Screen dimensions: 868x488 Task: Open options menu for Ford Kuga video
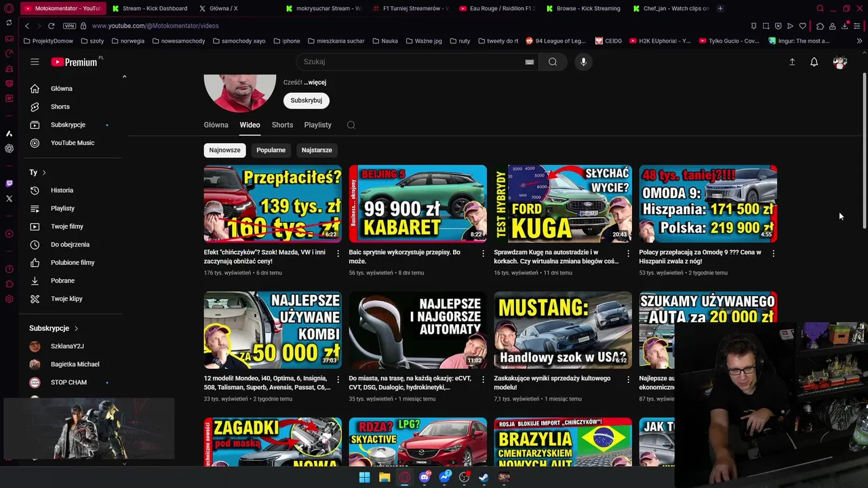tap(629, 253)
